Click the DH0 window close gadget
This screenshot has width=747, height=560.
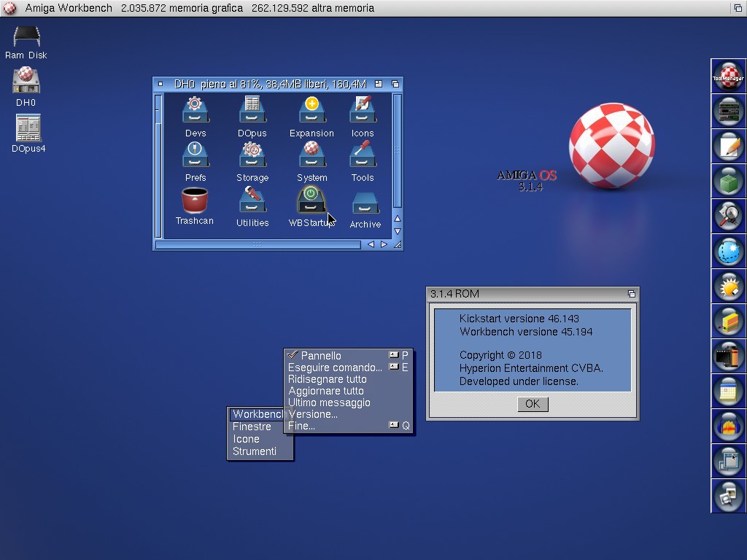tap(160, 84)
